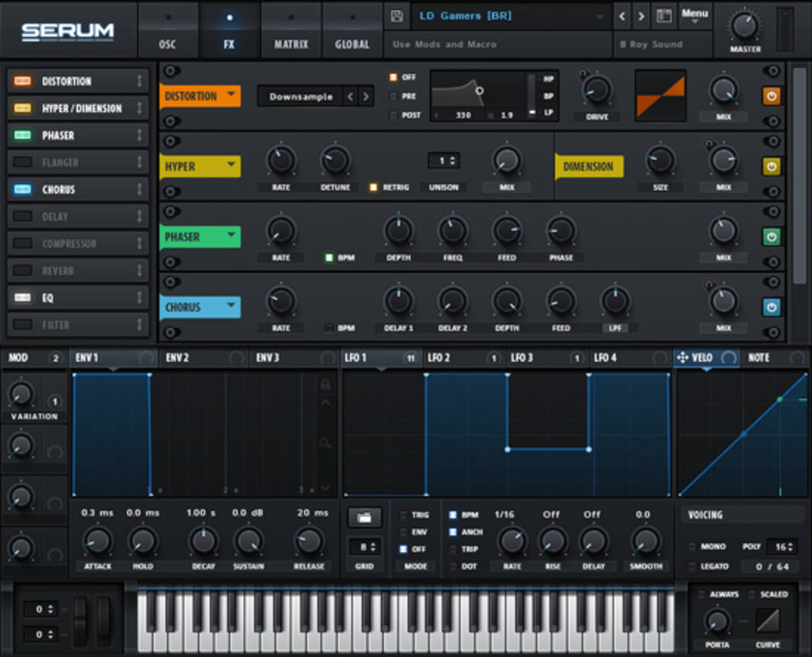This screenshot has height=657, width=812.
Task: Click the pitch bend wheel
Action: tap(80, 620)
